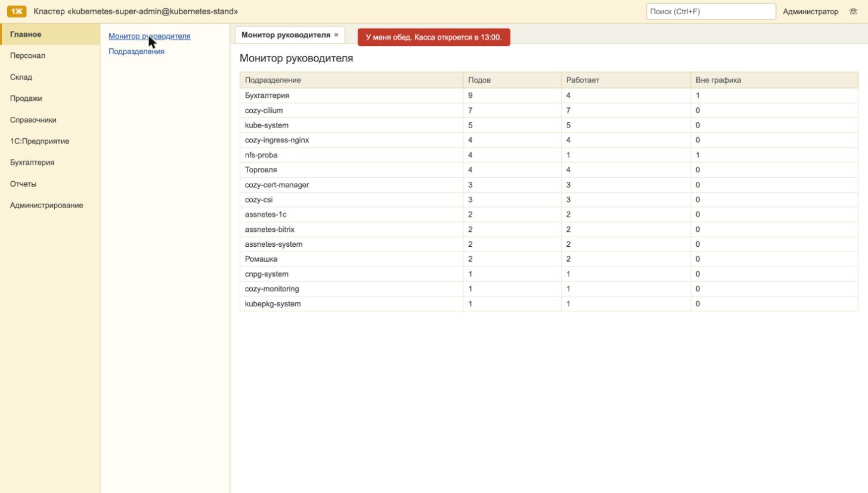
Task: Click the telephone icon in the top bar
Action: (853, 11)
